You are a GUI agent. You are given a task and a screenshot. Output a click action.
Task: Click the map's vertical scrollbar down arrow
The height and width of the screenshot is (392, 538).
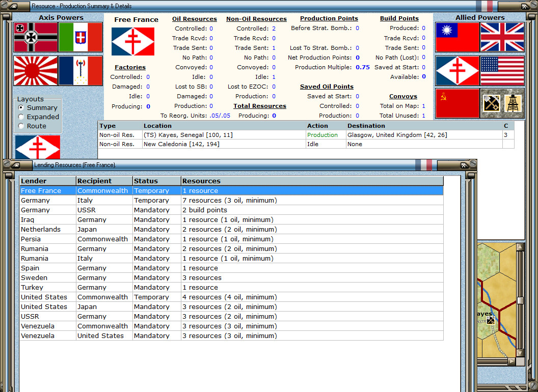[520, 353]
